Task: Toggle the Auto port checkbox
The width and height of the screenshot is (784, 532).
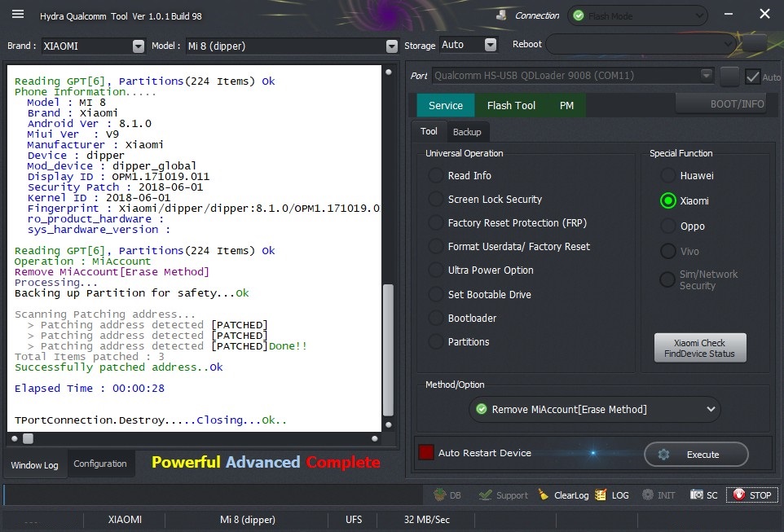Action: [752, 77]
